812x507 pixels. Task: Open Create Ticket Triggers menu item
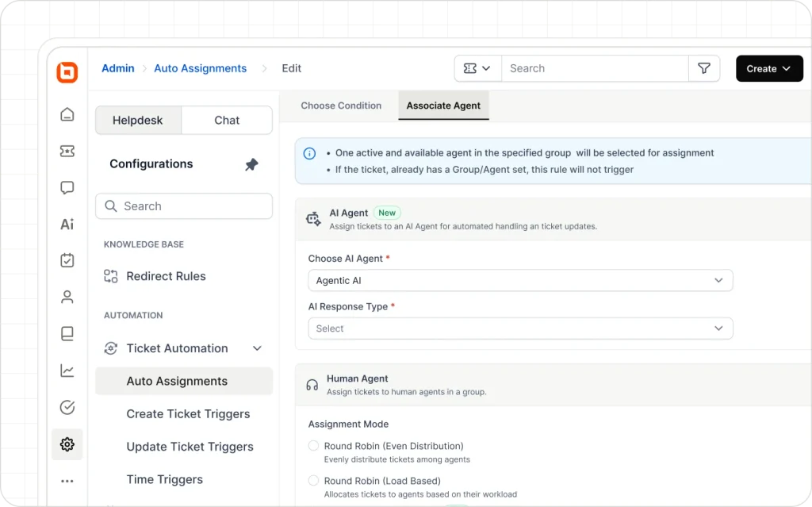pos(188,413)
